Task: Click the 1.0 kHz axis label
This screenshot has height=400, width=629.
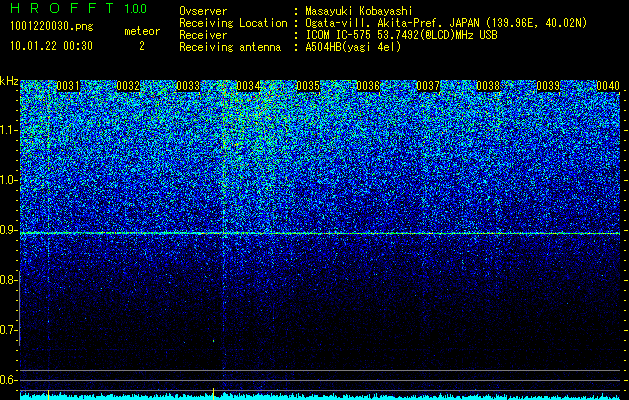Action: pos(8,180)
